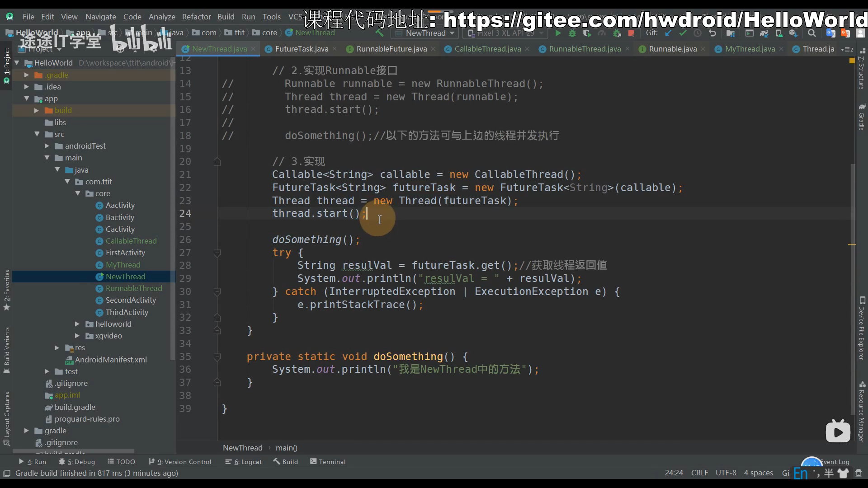This screenshot has width=868, height=488.
Task: Expand the res folder
Action: 57,347
